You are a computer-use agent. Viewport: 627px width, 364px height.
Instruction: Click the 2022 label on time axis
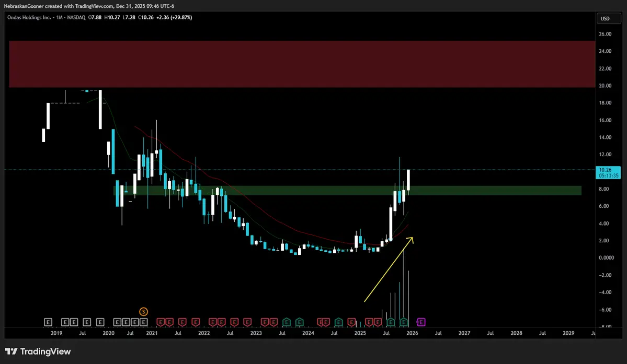(x=204, y=333)
